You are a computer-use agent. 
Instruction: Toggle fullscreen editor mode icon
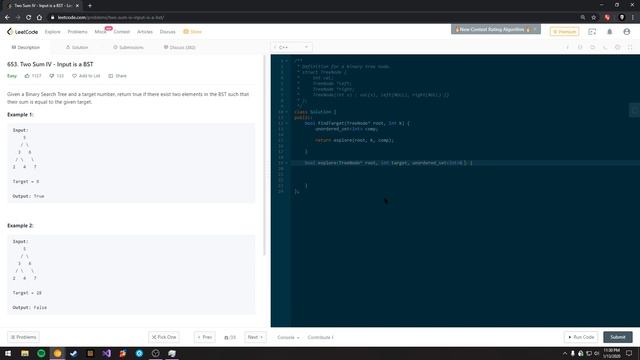(630, 47)
